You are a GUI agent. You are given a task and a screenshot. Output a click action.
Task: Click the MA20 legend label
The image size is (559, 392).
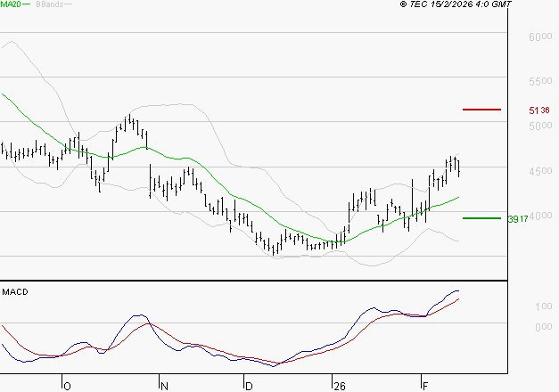click(x=11, y=4)
